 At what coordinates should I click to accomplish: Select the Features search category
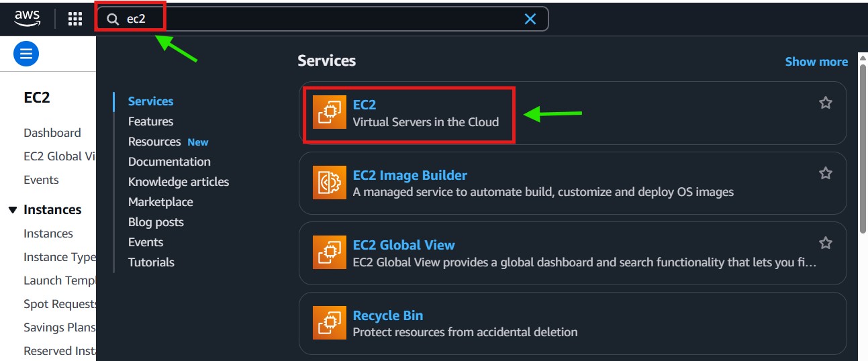(x=150, y=121)
